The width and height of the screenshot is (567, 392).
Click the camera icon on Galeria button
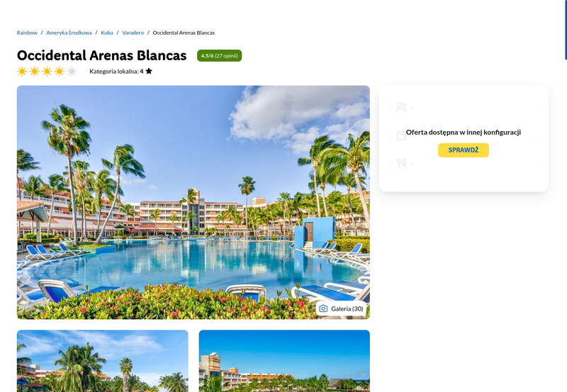point(323,308)
